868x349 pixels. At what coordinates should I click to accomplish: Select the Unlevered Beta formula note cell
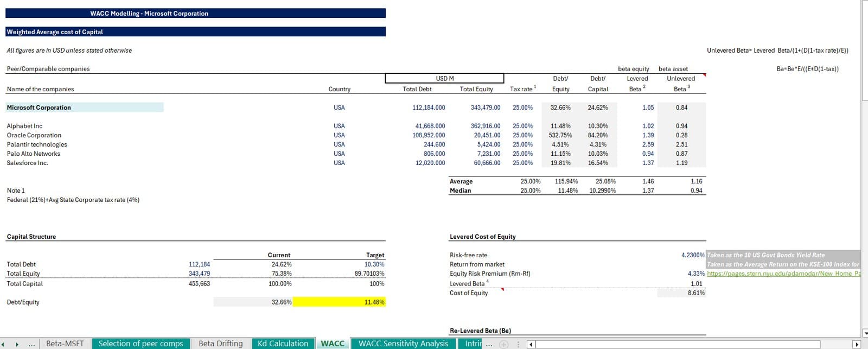777,50
